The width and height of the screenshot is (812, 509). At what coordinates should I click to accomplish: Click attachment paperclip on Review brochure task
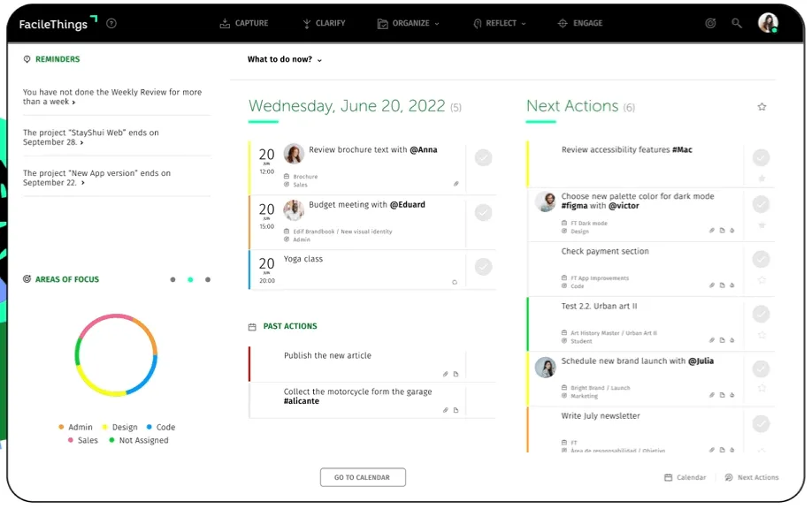[456, 185]
